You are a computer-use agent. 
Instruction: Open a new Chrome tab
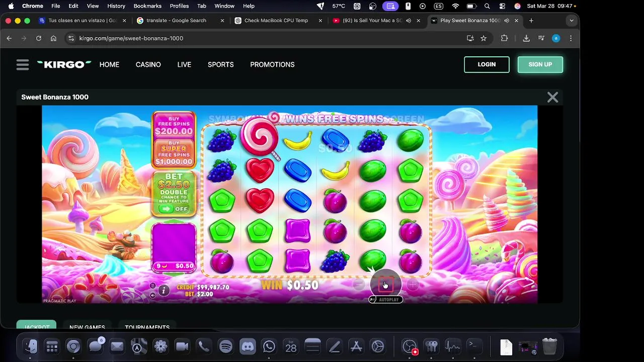(531, 21)
